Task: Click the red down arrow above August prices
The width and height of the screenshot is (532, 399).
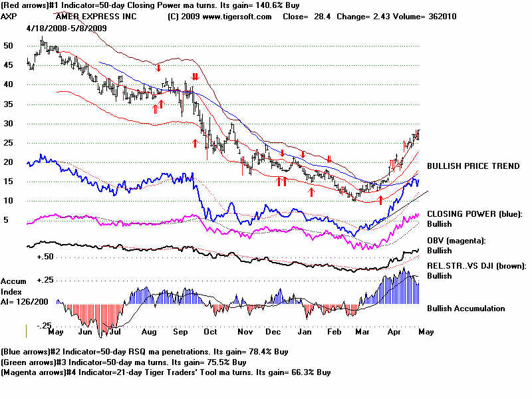Action: [158, 67]
